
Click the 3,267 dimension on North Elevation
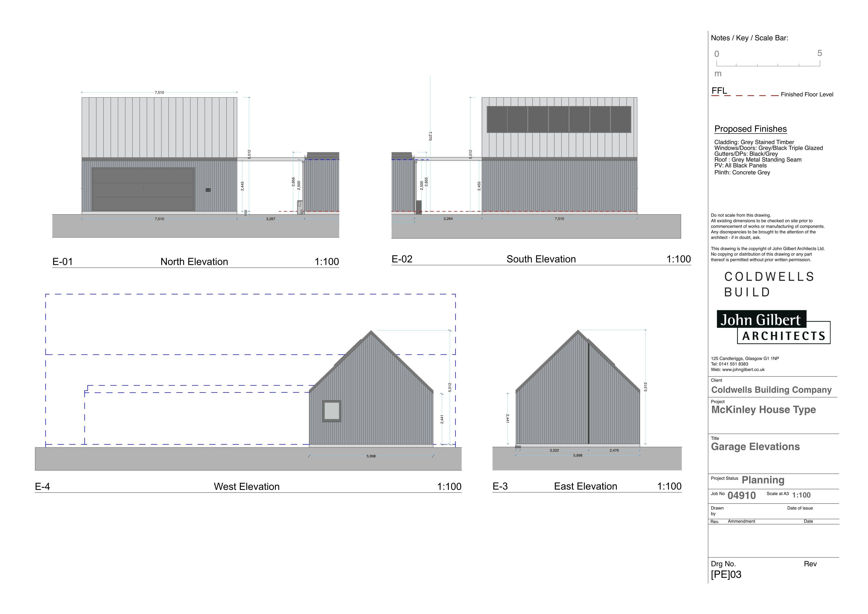(x=271, y=219)
